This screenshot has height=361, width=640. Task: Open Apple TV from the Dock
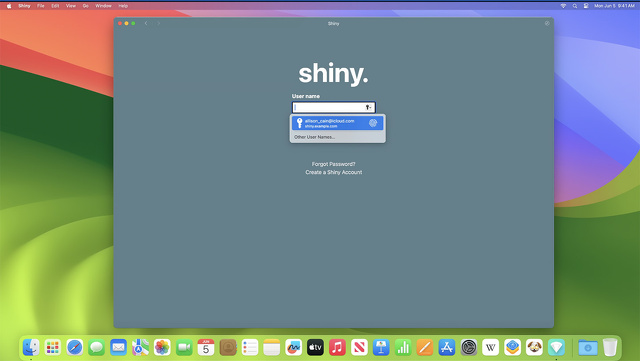click(x=315, y=348)
